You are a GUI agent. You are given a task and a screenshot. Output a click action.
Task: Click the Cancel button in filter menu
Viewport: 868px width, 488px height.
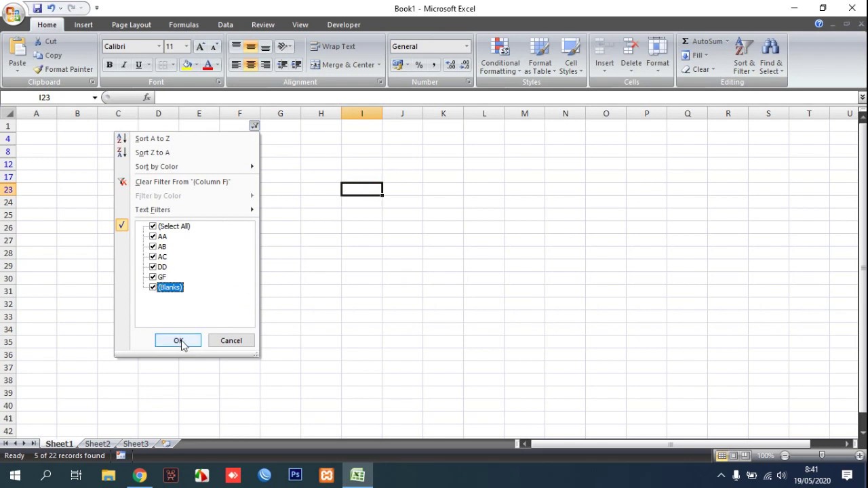[x=231, y=341]
